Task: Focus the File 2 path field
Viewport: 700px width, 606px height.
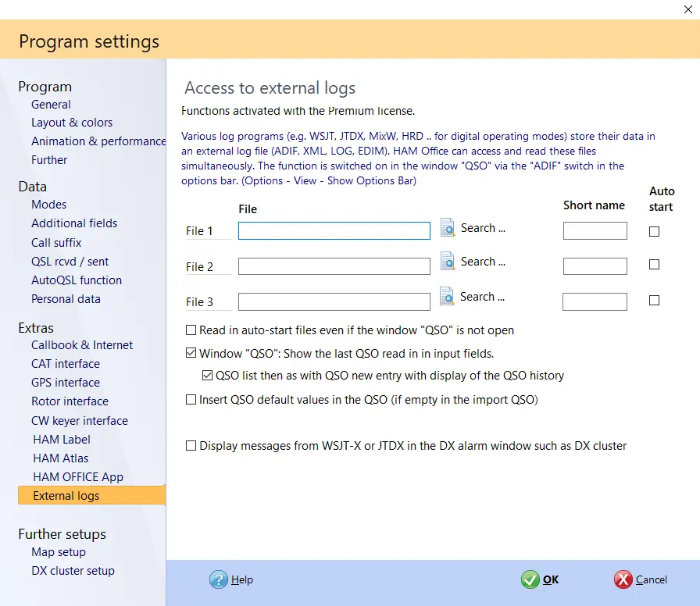Action: point(334,266)
